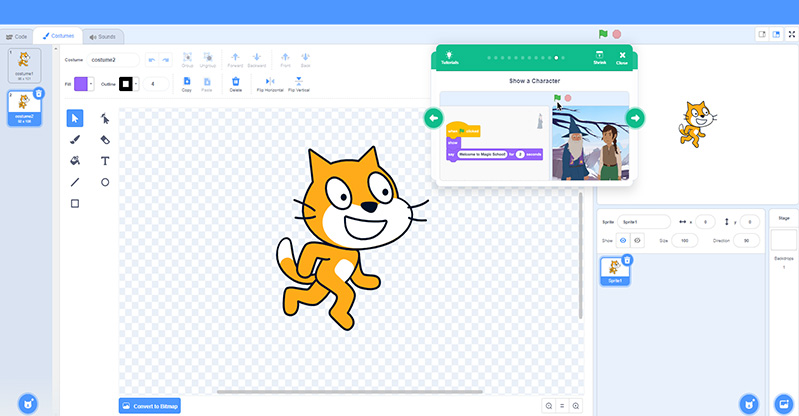Delete Sprite1 with its trash icon
Screen dimensions: 799x416
tap(627, 260)
